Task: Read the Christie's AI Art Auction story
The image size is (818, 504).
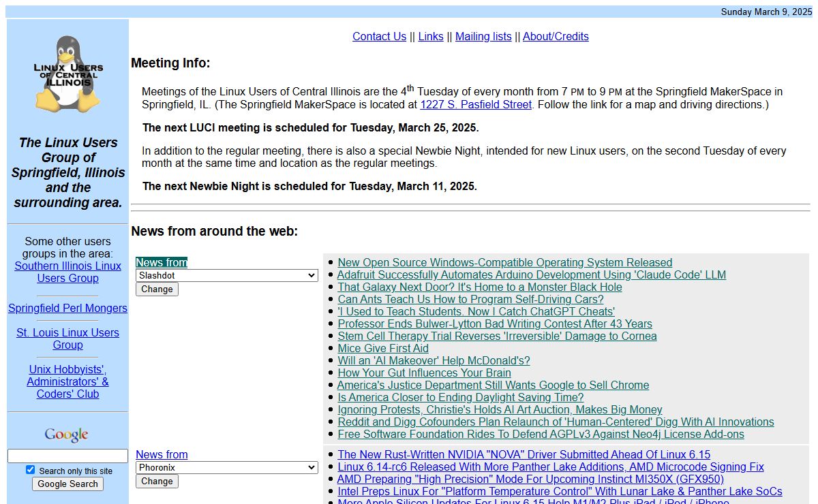Action: (x=500, y=410)
